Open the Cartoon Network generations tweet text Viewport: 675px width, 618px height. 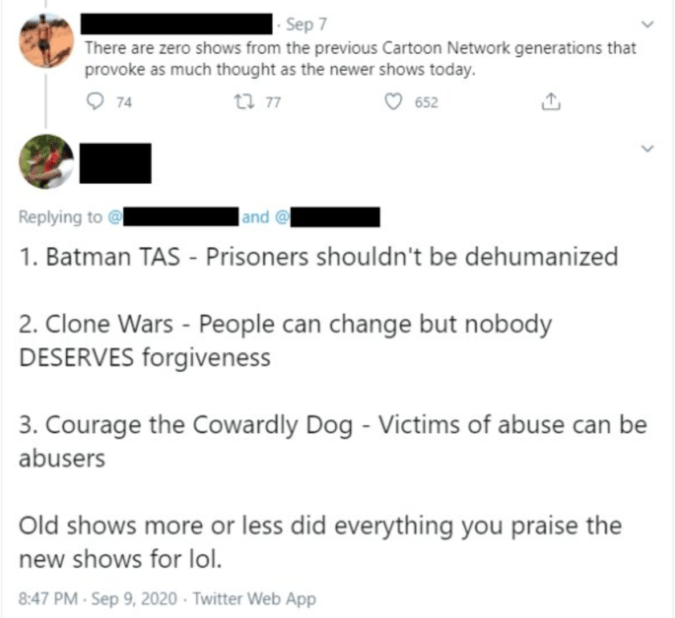[x=360, y=59]
